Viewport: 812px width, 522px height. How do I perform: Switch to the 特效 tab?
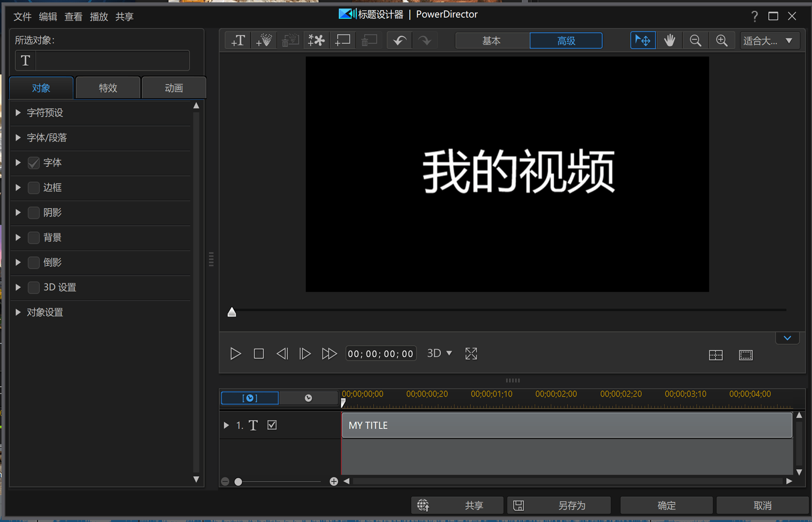pyautogui.click(x=107, y=88)
